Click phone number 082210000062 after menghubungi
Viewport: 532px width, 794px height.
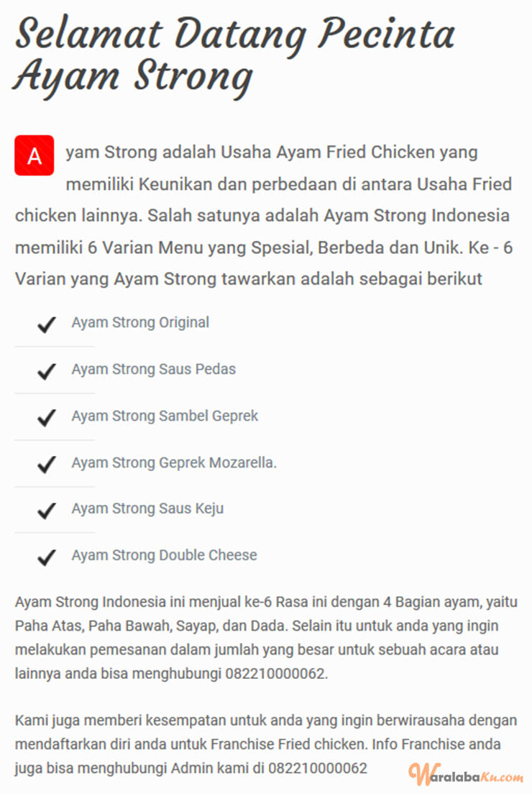(x=276, y=674)
